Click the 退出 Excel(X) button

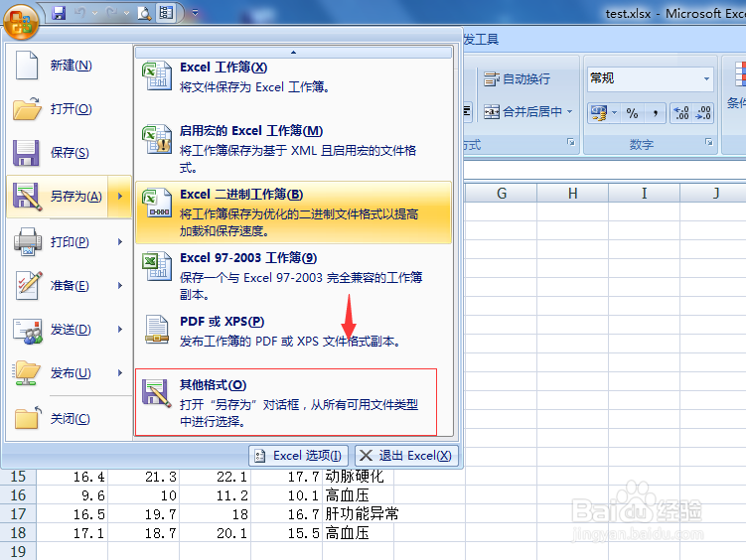(x=406, y=456)
